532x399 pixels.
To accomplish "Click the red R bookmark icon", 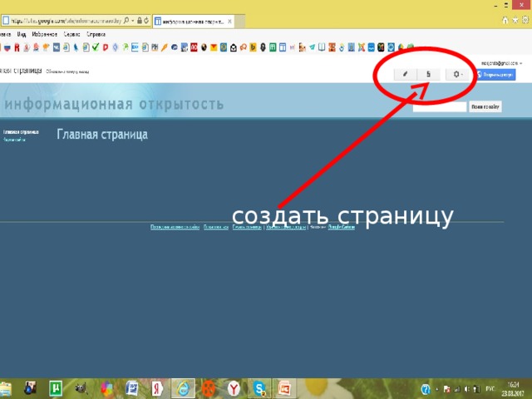I will [17, 48].
